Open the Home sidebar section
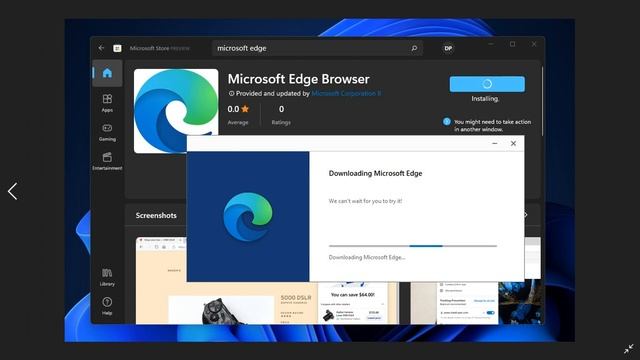The width and height of the screenshot is (640, 360). [x=107, y=73]
